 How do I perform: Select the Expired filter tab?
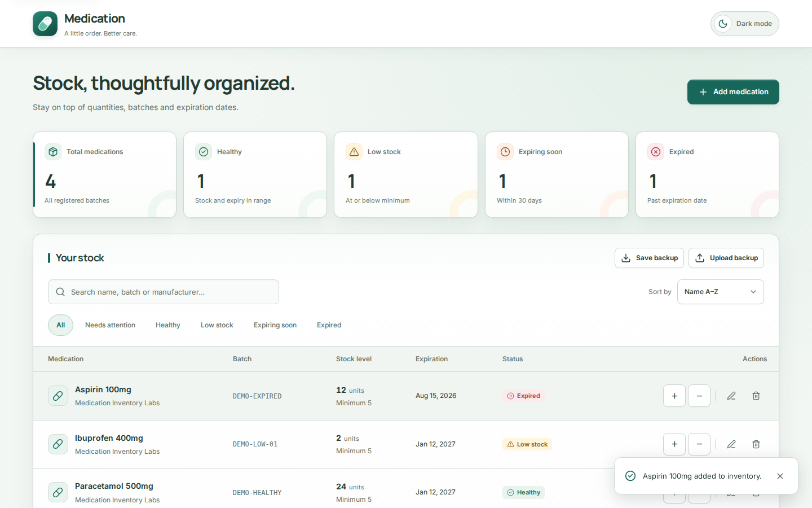tap(329, 325)
